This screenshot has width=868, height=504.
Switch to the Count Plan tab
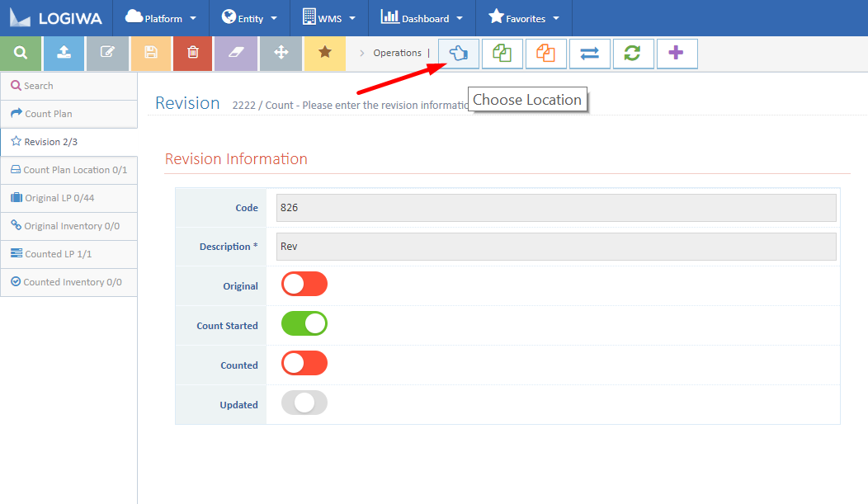click(68, 114)
